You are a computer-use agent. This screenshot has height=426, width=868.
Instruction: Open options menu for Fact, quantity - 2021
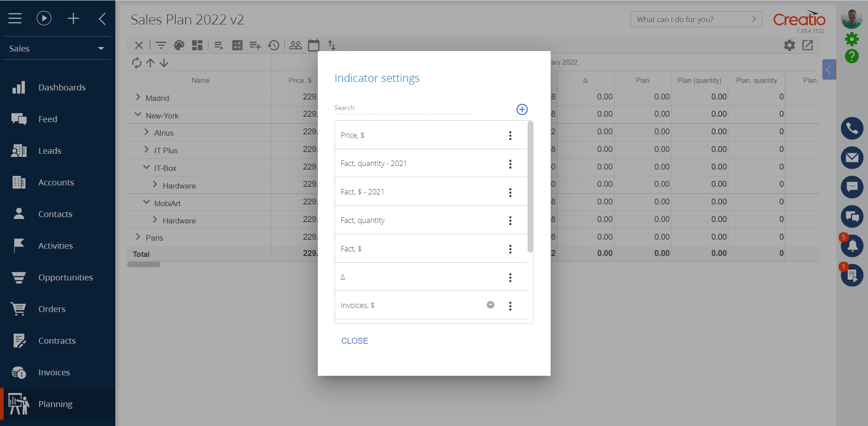510,164
